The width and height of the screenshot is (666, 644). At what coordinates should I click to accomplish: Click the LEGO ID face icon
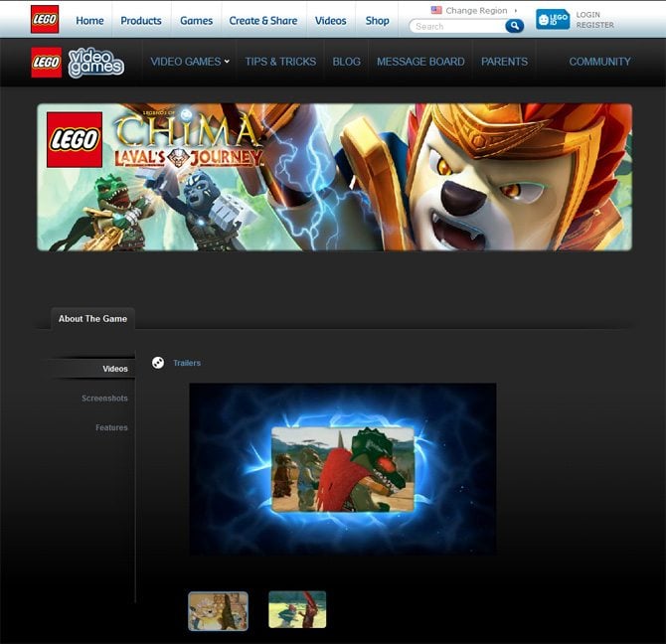pos(553,20)
